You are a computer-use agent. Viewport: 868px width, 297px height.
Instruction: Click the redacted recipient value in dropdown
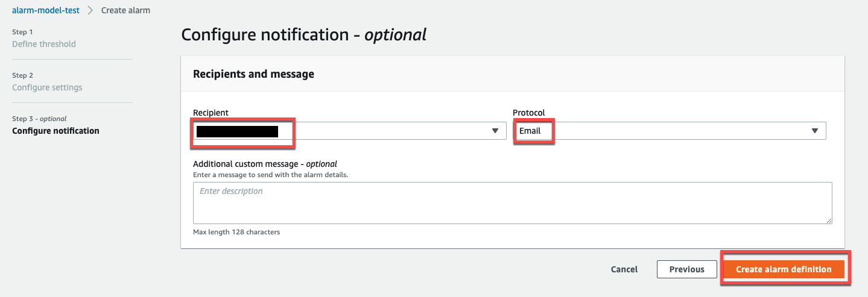237,131
